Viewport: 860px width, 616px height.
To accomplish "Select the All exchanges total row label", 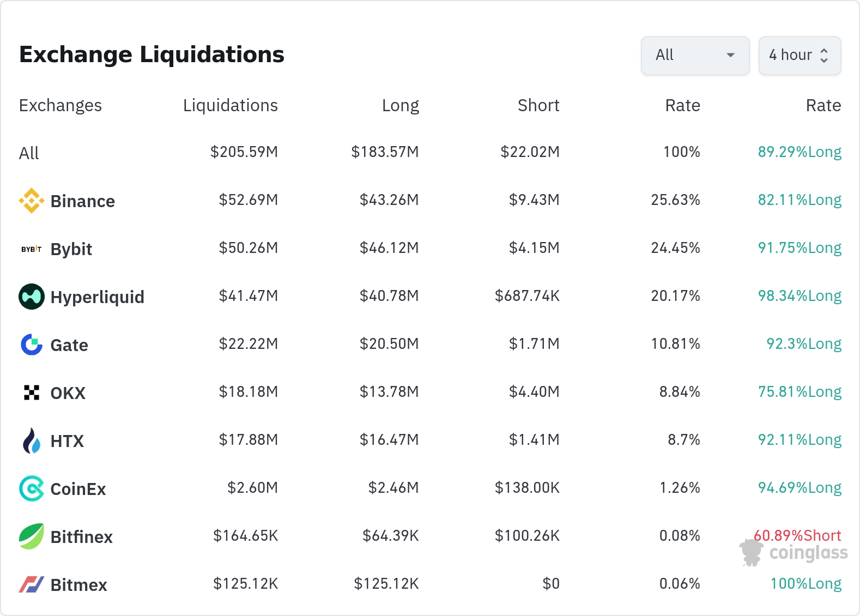I will coord(29,153).
